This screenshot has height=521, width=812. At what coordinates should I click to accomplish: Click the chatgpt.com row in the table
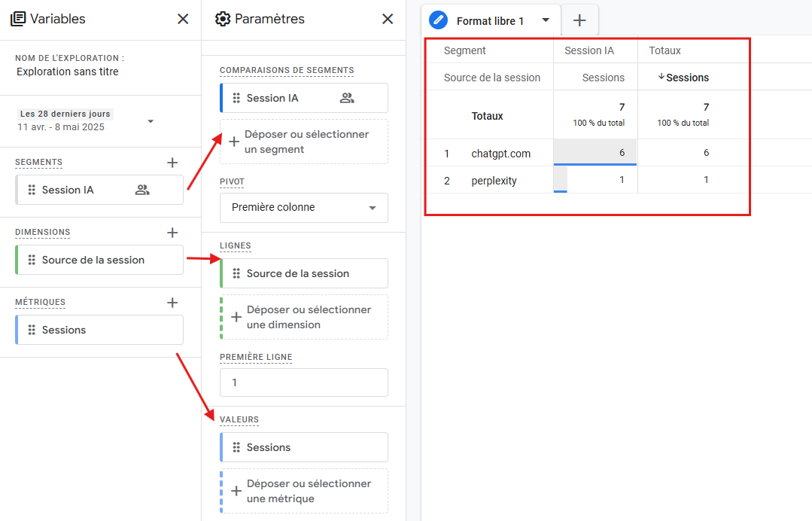pyautogui.click(x=500, y=154)
